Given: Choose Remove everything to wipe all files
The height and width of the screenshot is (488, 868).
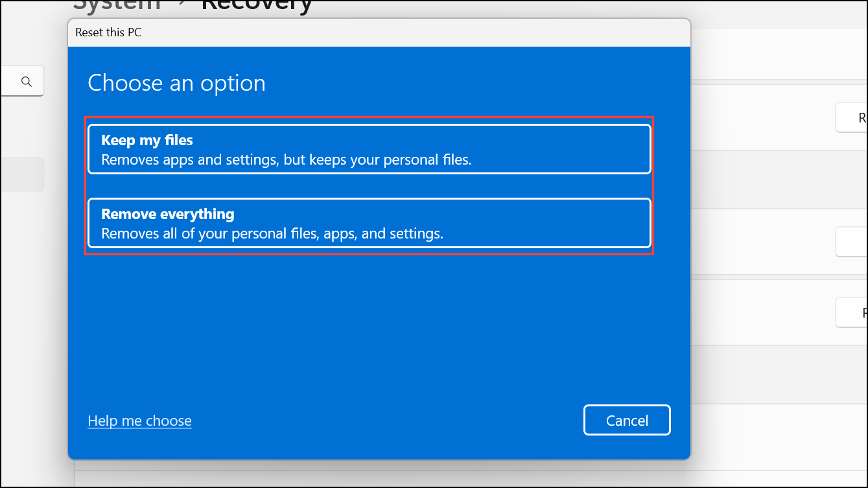Looking at the screenshot, I should coord(369,223).
